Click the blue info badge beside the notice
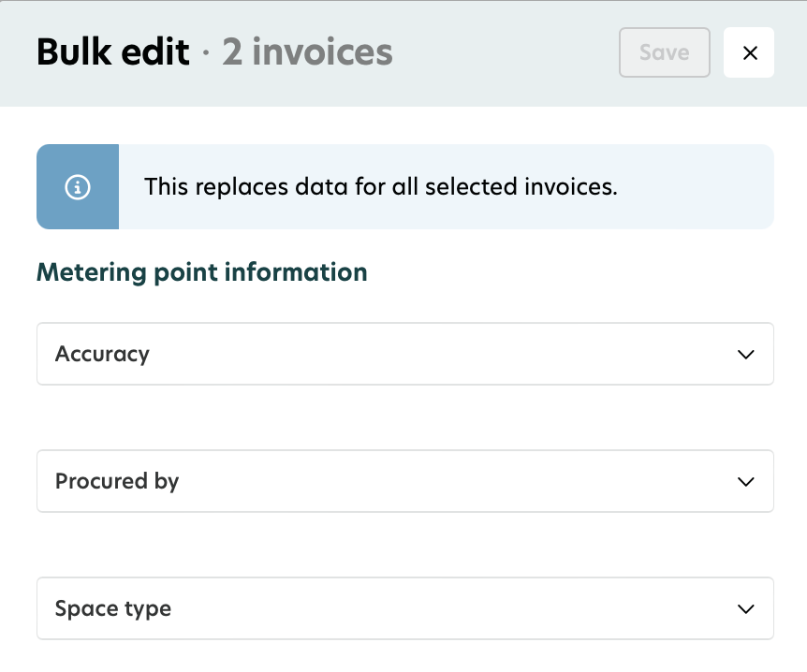807x672 pixels. [77, 186]
